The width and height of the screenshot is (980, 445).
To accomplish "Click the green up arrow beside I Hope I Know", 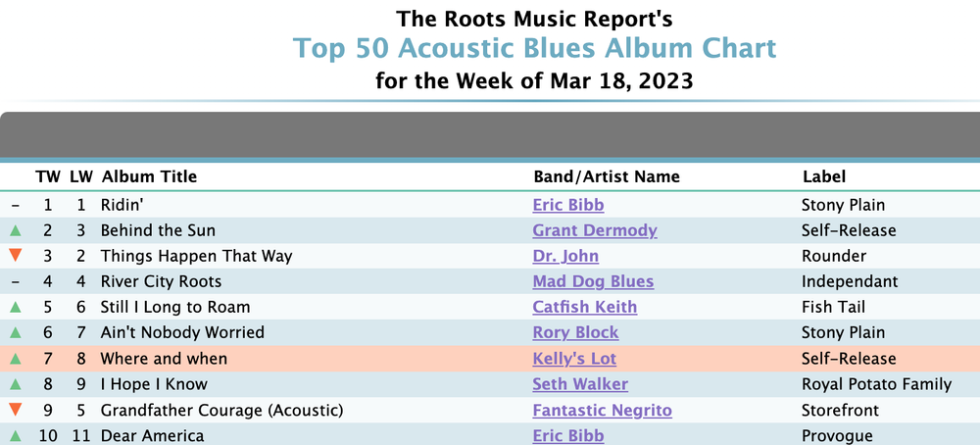I will 16,384.
